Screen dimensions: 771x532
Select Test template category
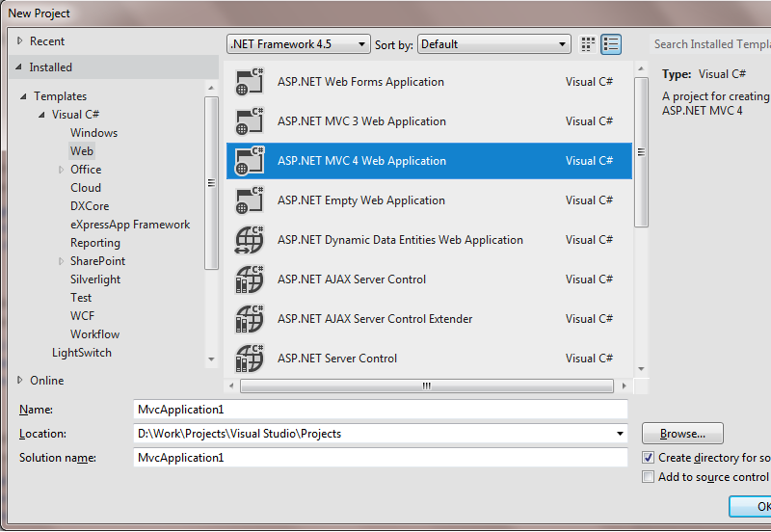(x=81, y=298)
